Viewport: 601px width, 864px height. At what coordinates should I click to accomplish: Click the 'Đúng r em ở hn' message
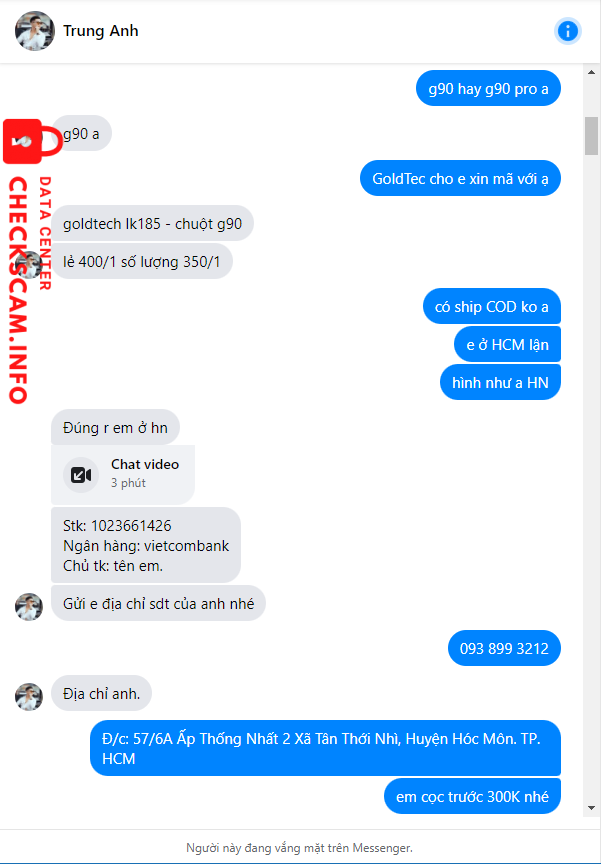(115, 427)
